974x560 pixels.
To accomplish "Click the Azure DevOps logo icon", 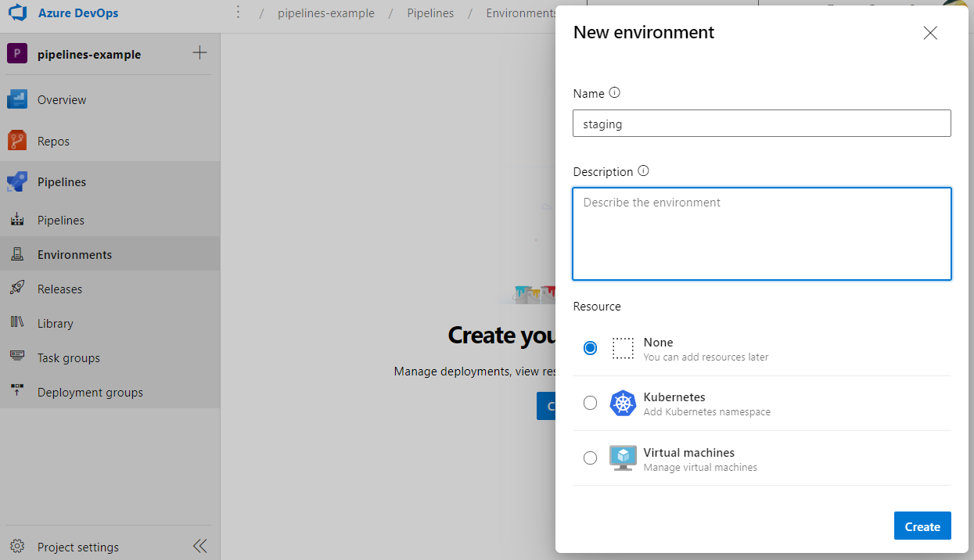I will (17, 13).
